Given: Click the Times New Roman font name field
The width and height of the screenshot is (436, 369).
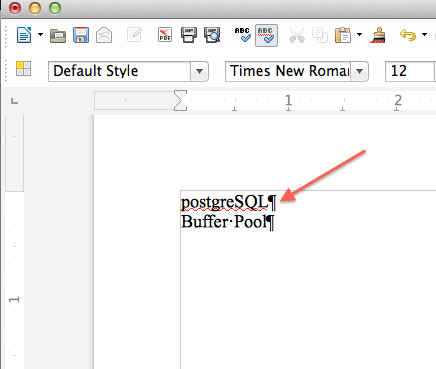Looking at the screenshot, I should (288, 71).
